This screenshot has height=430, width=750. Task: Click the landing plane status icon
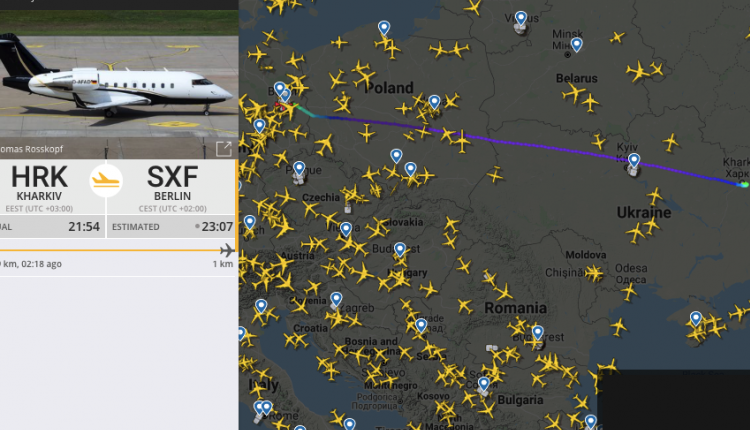[x=106, y=180]
